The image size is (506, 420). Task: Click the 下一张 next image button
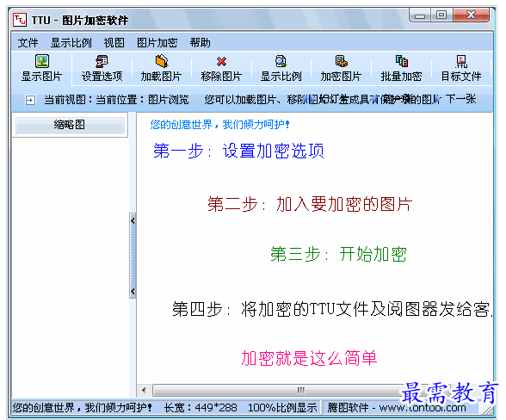click(455, 99)
